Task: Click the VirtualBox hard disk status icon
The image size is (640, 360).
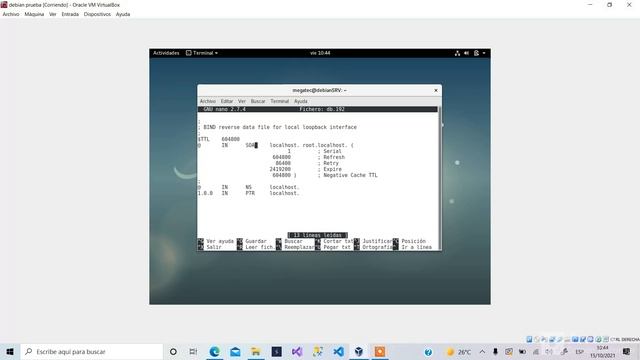Action: click(x=529, y=339)
